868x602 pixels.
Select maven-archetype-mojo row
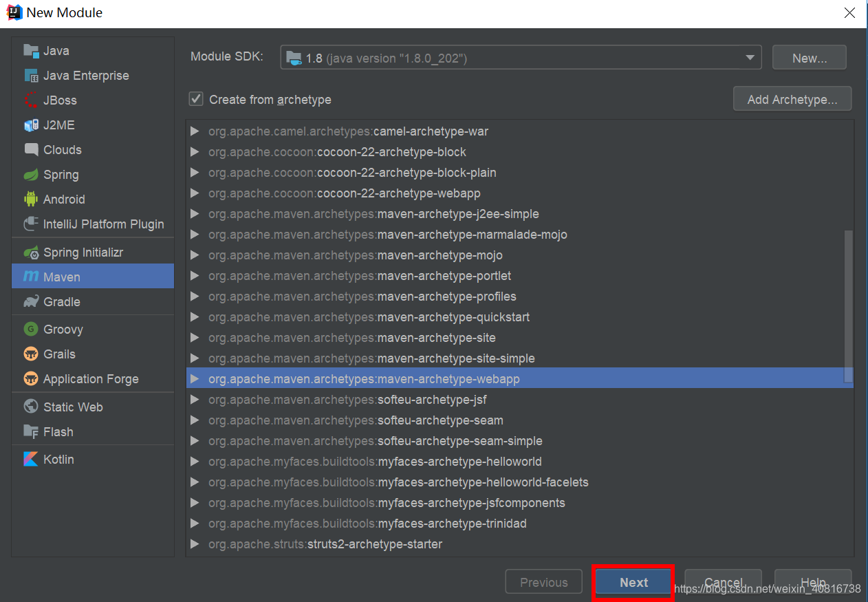520,255
